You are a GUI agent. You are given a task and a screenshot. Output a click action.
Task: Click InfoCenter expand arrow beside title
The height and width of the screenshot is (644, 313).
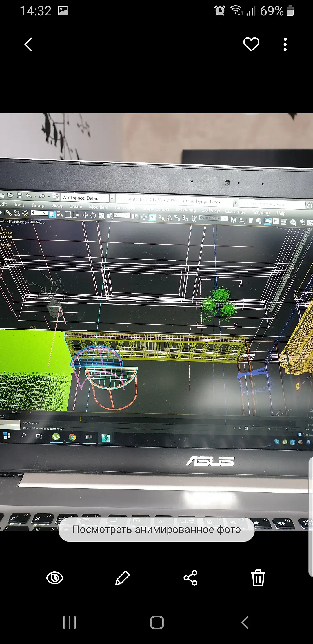236,202
